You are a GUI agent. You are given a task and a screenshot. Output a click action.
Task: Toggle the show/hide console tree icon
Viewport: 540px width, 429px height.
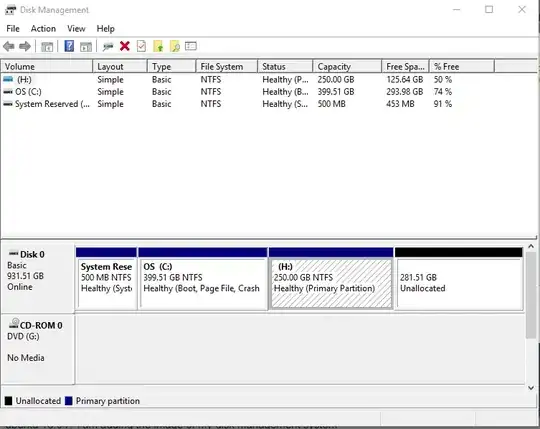pyautogui.click(x=47, y=46)
